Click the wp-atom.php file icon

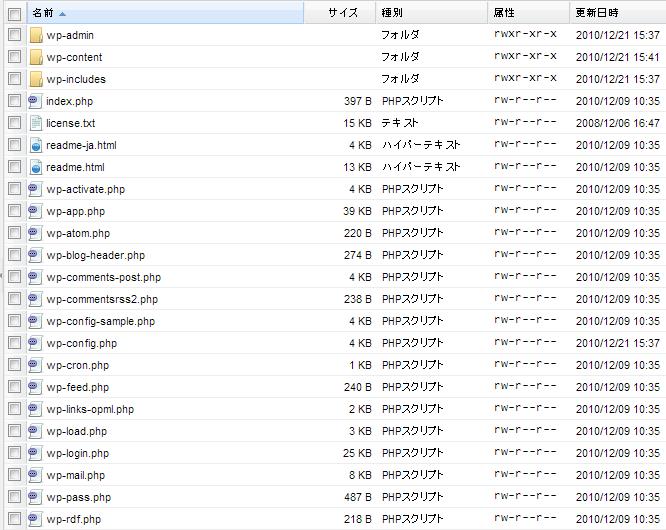pyautogui.click(x=35, y=234)
